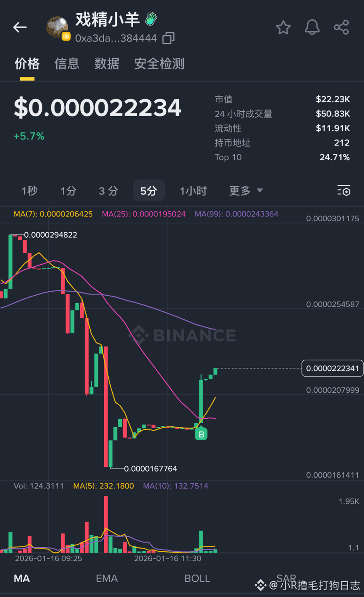Select the BOLL indicator
364x597 pixels.
pyautogui.click(x=197, y=578)
